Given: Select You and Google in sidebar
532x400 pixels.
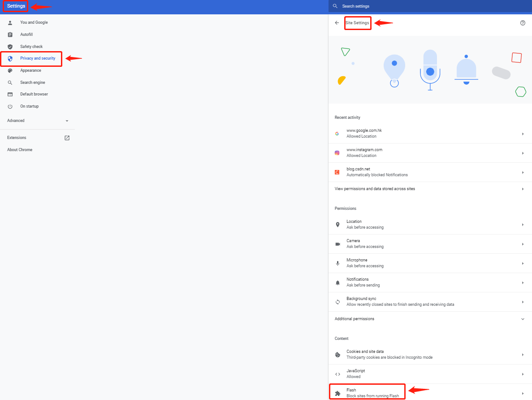Looking at the screenshot, I should (34, 22).
